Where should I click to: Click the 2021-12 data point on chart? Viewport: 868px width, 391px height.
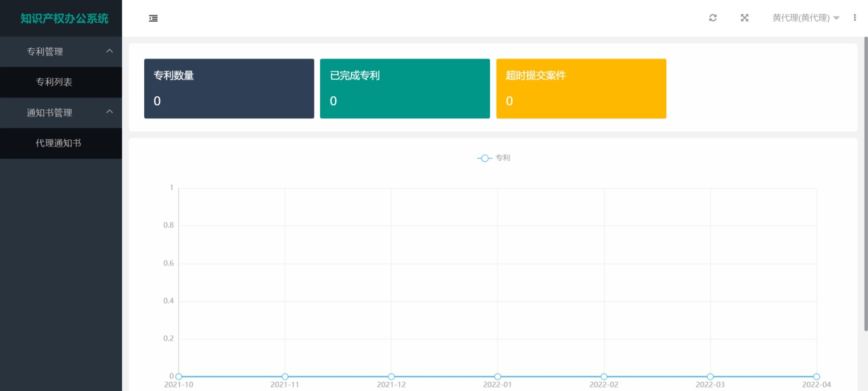(x=391, y=376)
